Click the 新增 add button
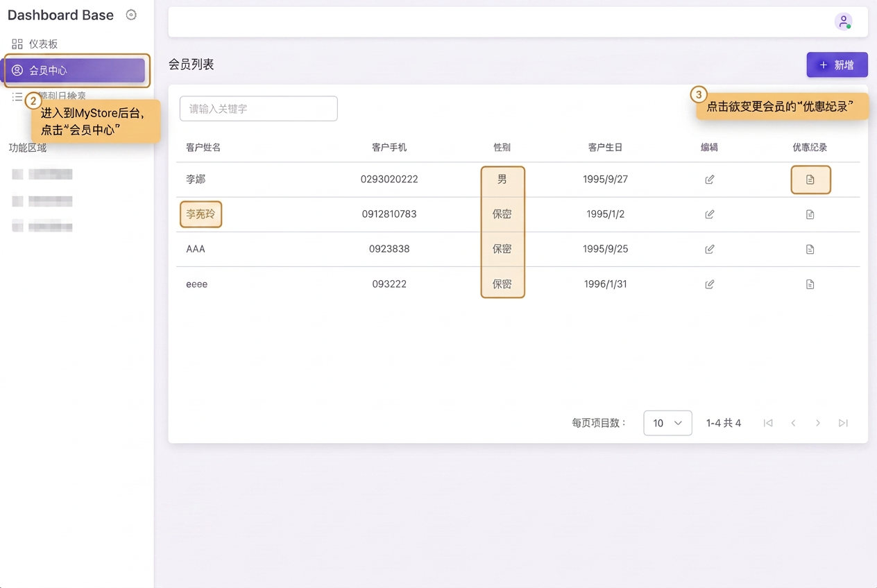The height and width of the screenshot is (588, 877). [x=837, y=64]
